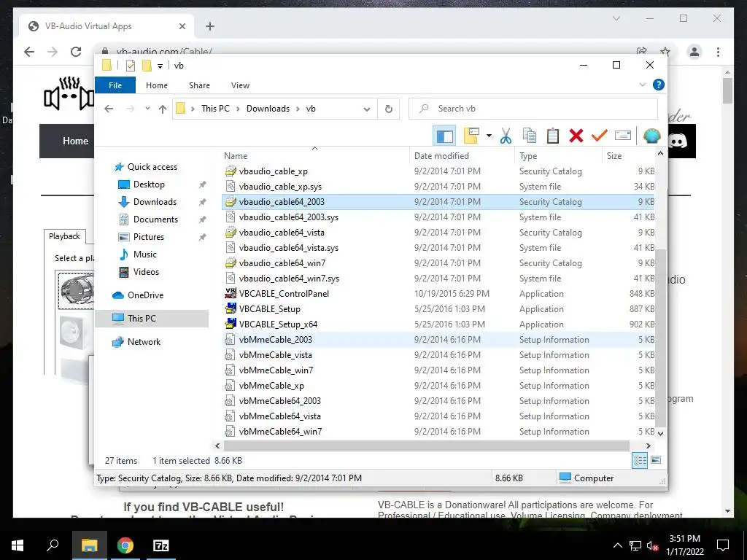Screen dimensions: 747x560
Task: Click the file list horizontal scrollbar
Action: (x=426, y=446)
